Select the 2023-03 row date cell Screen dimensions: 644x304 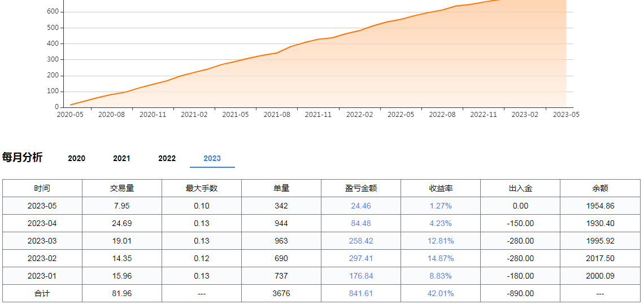pos(42,241)
